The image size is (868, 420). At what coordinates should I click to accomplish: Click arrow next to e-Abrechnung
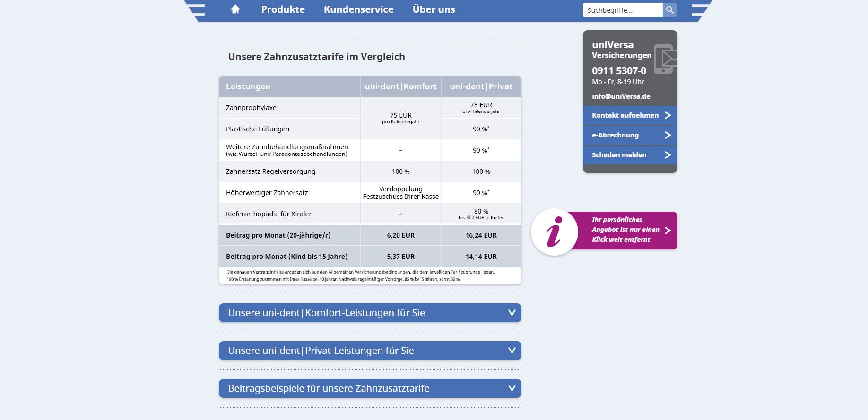click(x=668, y=135)
